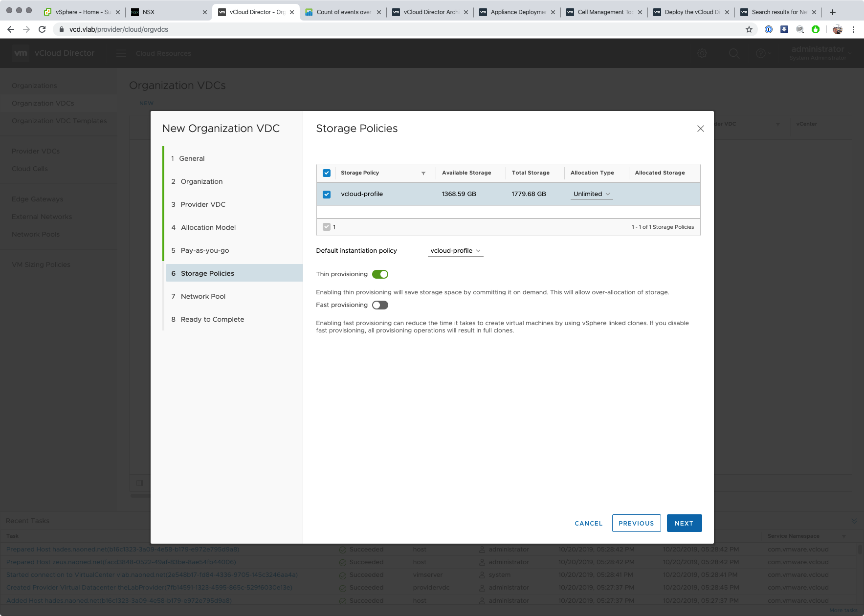Click the browser back arrow
Viewport: 864px width, 616px height.
coord(11,29)
